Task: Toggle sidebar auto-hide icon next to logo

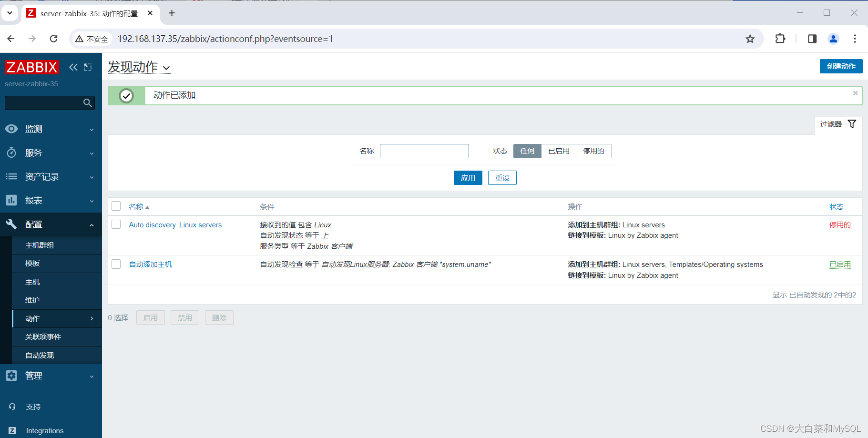Action: [88, 67]
